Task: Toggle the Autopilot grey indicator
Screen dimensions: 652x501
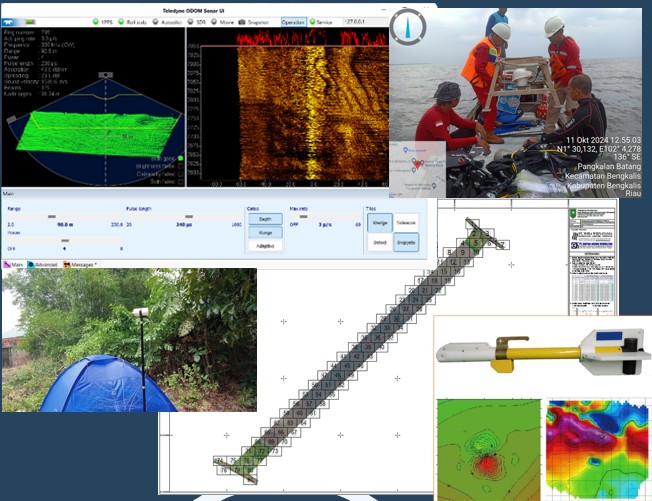Action: coord(156,22)
